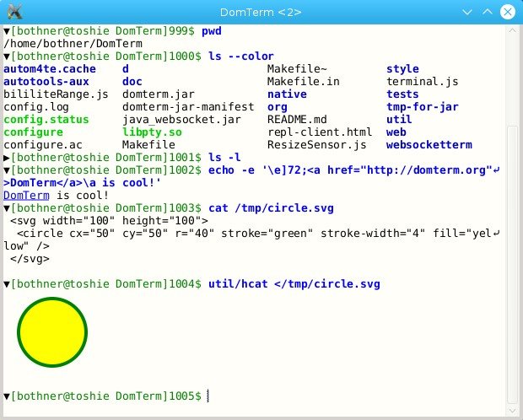Expand the hidden ls -l command output
The width and height of the screenshot is (523, 420).
coord(7,158)
